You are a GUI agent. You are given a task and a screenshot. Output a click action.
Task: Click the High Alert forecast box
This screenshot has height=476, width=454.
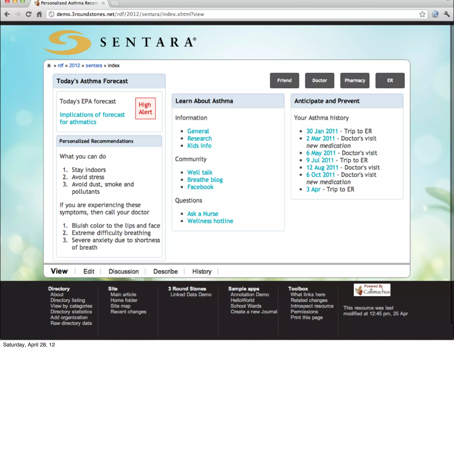click(145, 108)
